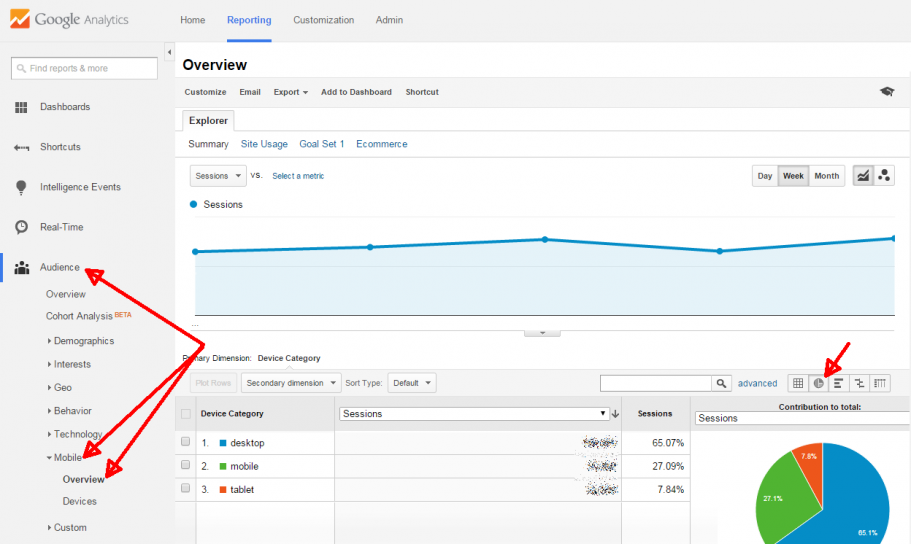This screenshot has width=911, height=544.
Task: Click the Audience people icon
Action: (x=21, y=267)
